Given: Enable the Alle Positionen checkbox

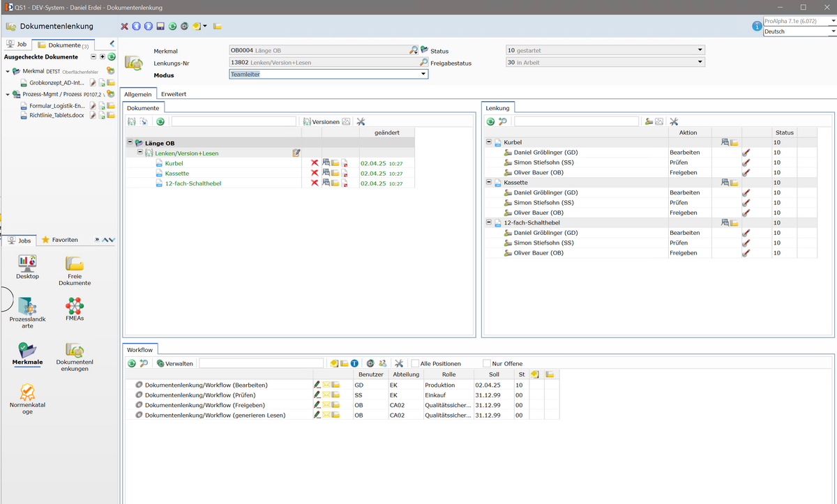Looking at the screenshot, I should [415, 363].
